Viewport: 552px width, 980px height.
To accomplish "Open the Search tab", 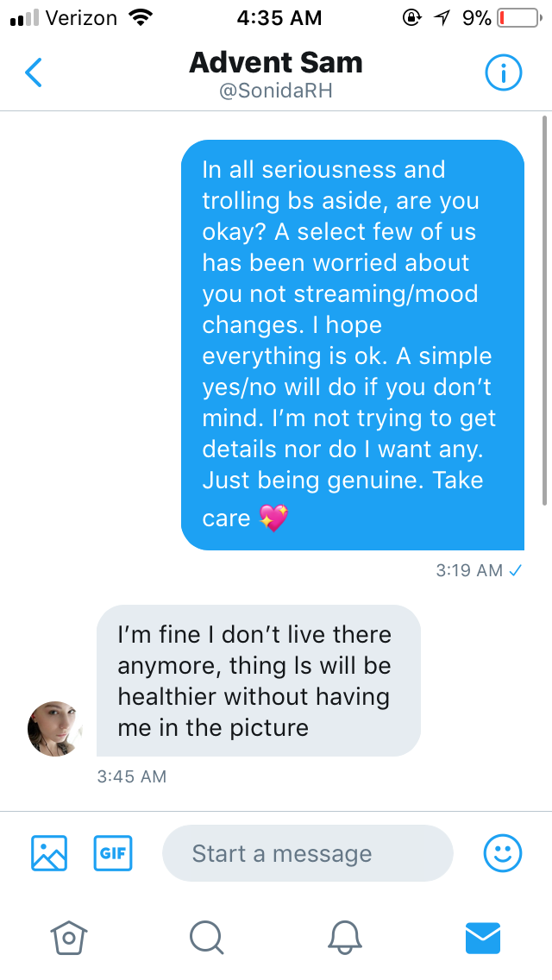I will click(x=207, y=936).
